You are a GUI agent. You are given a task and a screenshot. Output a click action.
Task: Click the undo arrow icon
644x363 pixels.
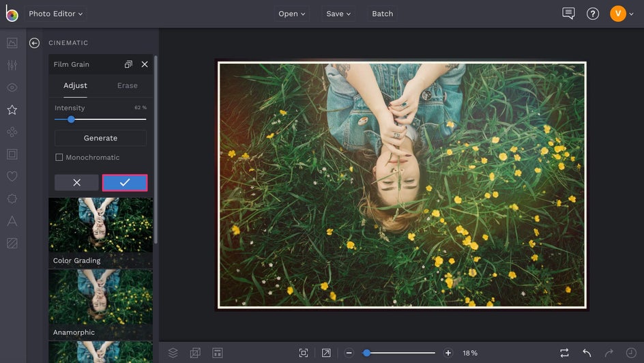(587, 353)
